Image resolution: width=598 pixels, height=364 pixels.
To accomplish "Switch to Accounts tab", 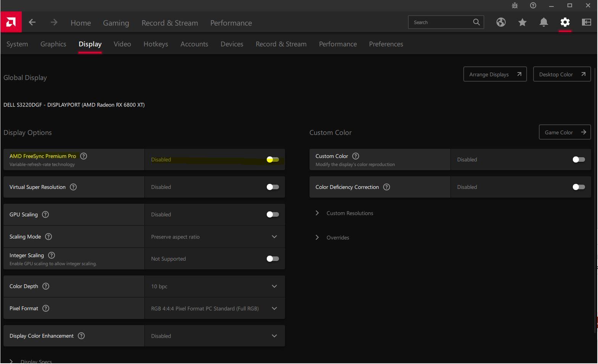I will pyautogui.click(x=194, y=44).
